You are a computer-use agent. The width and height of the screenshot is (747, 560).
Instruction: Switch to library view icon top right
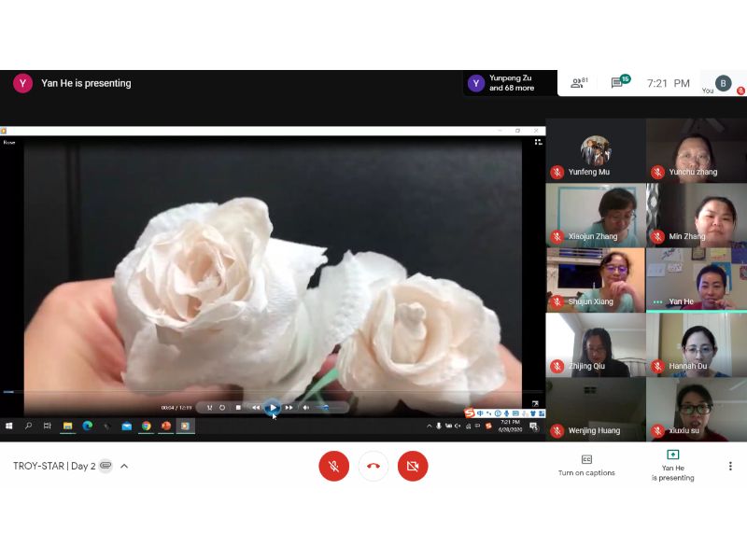538,142
